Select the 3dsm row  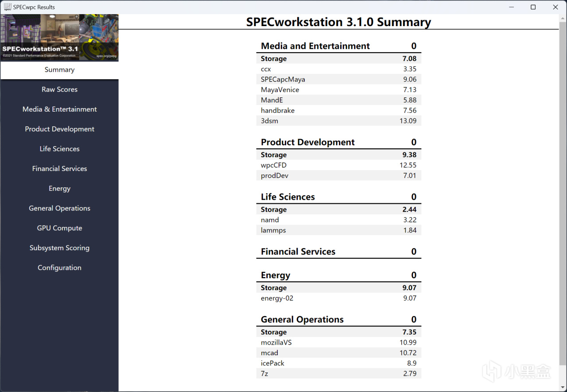coord(338,121)
